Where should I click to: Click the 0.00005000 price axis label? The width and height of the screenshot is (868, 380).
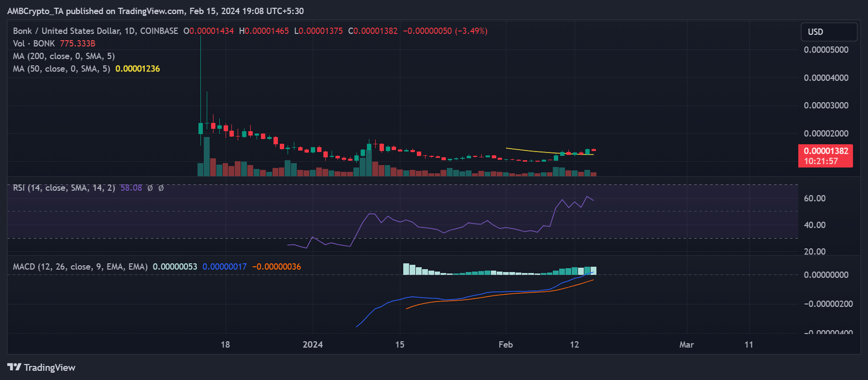[x=826, y=50]
